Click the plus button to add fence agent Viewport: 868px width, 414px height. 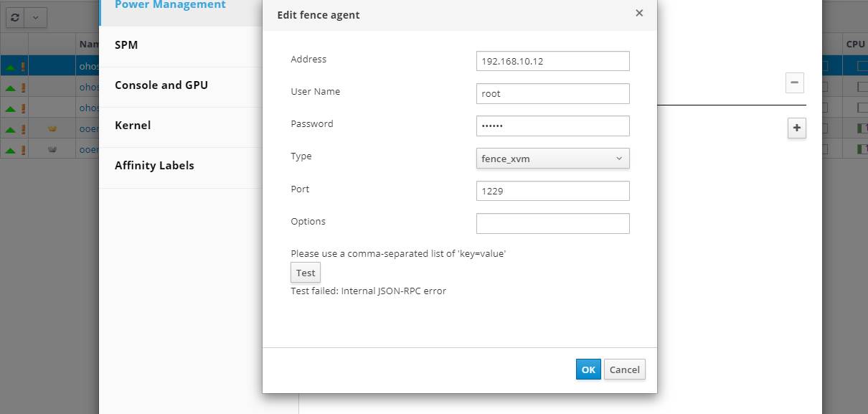[x=796, y=128]
